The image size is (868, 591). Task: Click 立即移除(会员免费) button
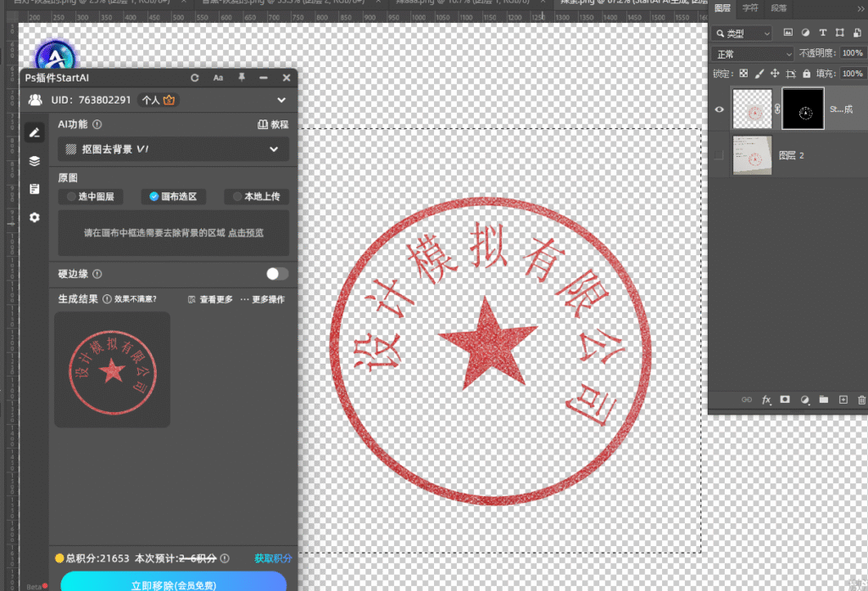click(173, 583)
